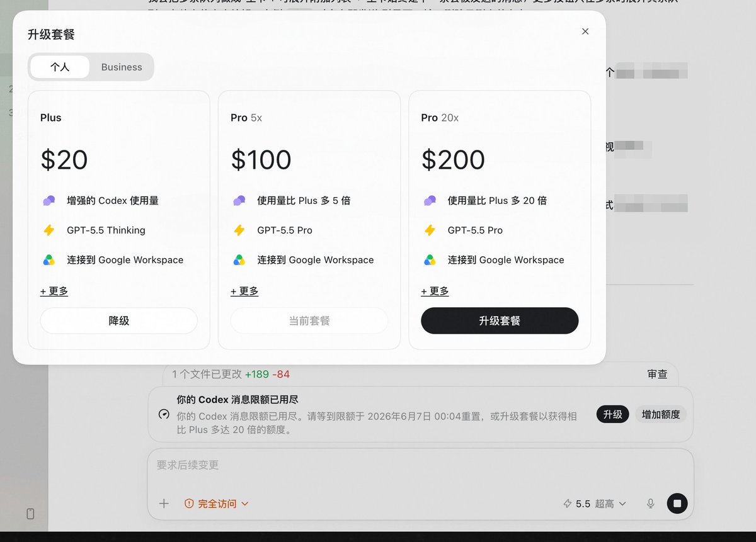The height and width of the screenshot is (542, 756).
Task: Click lightning icon in Pro 5x card
Action: coord(239,230)
